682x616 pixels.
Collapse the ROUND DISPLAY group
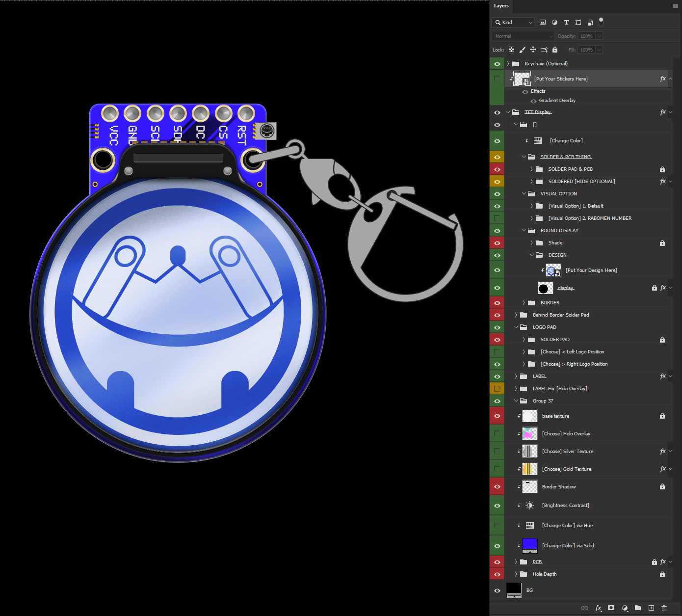524,231
